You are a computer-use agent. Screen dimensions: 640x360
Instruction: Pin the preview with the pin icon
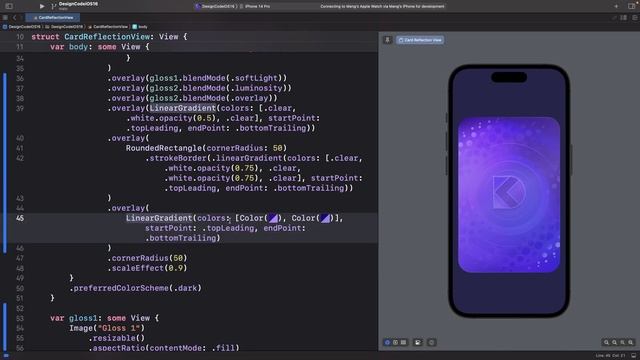387,40
